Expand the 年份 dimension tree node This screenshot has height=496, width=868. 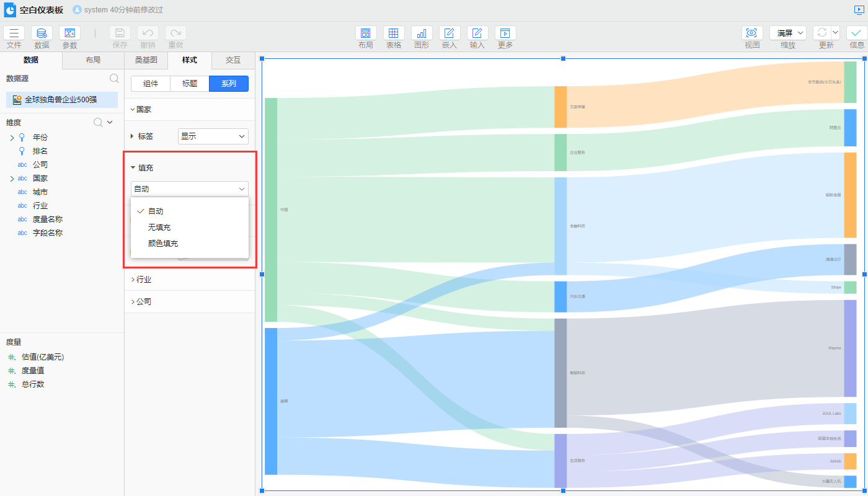(12, 138)
